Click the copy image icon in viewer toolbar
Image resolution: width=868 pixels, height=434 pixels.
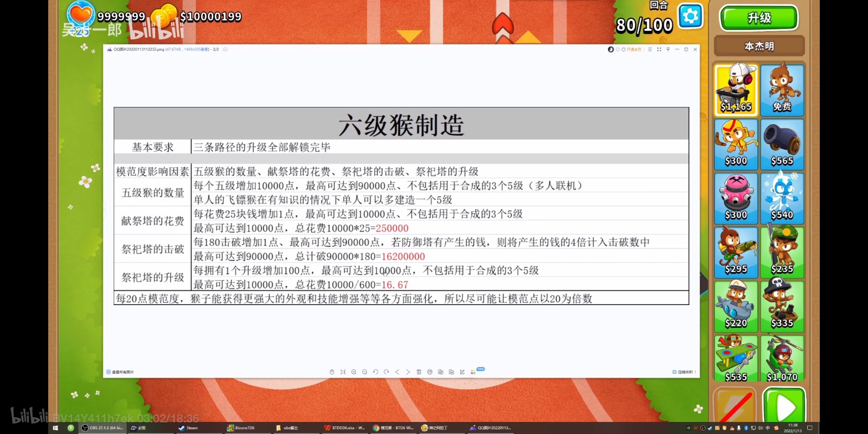441,372
